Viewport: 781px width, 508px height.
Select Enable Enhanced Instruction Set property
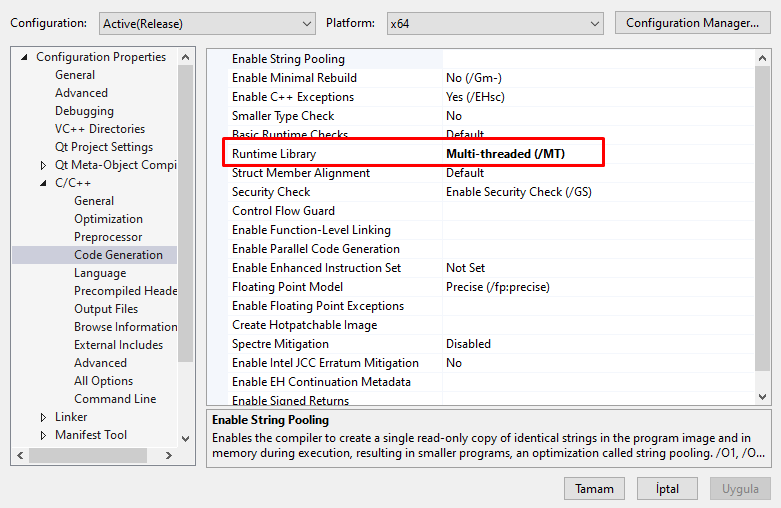(x=316, y=267)
